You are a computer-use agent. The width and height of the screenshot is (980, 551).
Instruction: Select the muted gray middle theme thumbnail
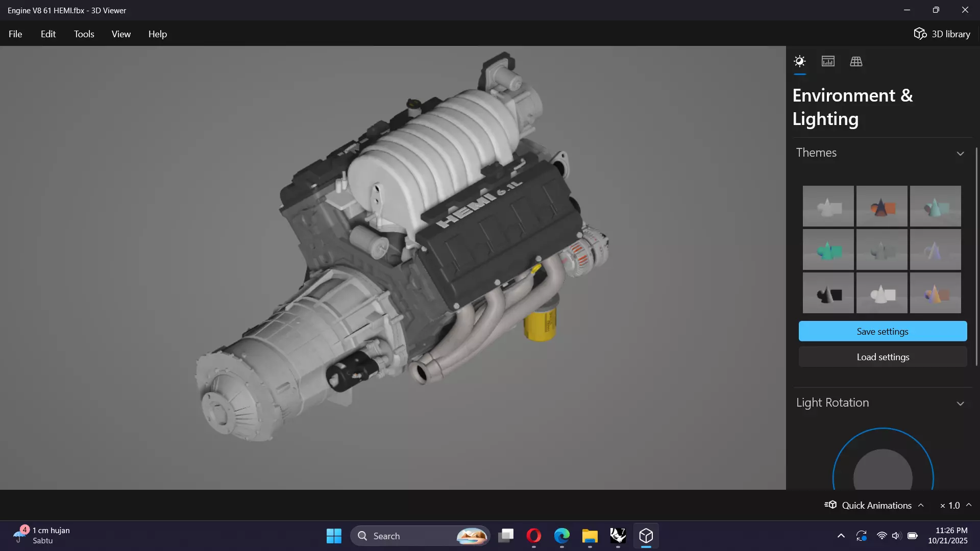click(x=881, y=249)
